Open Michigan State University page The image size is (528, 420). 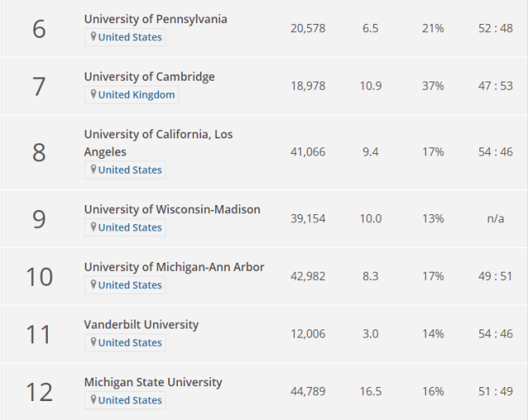pos(153,382)
